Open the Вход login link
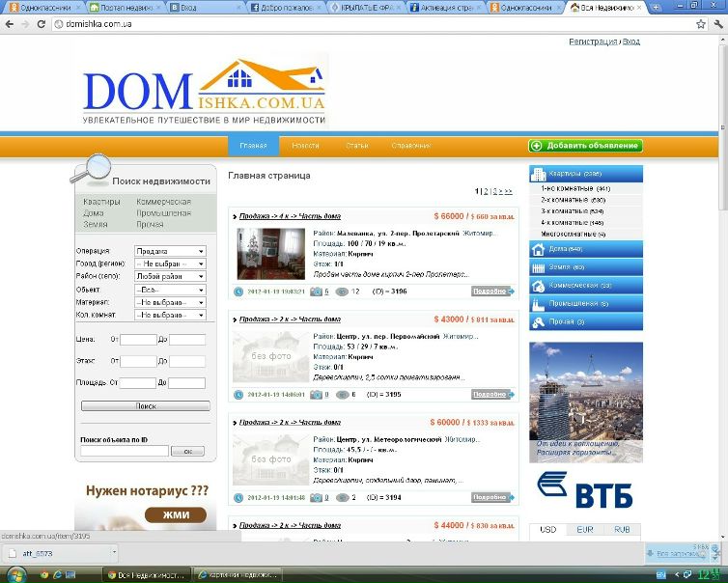This screenshot has height=583, width=728. (630, 42)
